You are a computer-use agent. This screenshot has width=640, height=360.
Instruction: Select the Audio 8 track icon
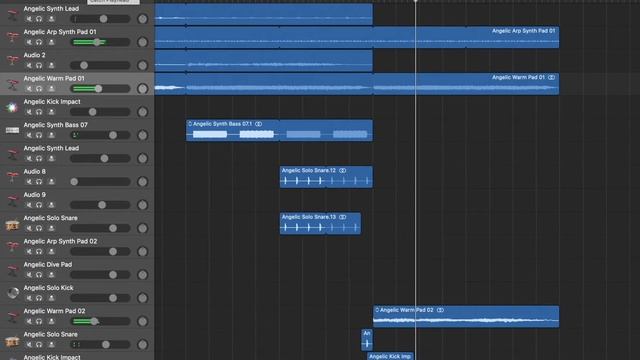pyautogui.click(x=12, y=177)
